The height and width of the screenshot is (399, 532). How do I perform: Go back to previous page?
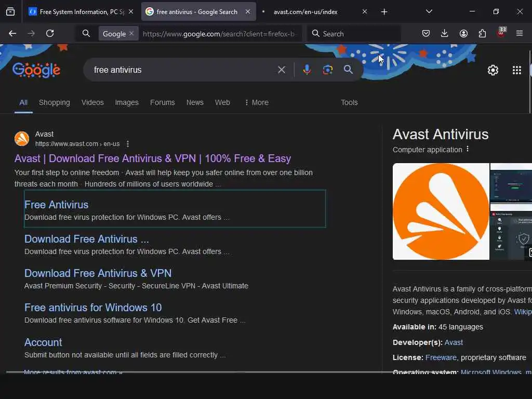point(12,33)
